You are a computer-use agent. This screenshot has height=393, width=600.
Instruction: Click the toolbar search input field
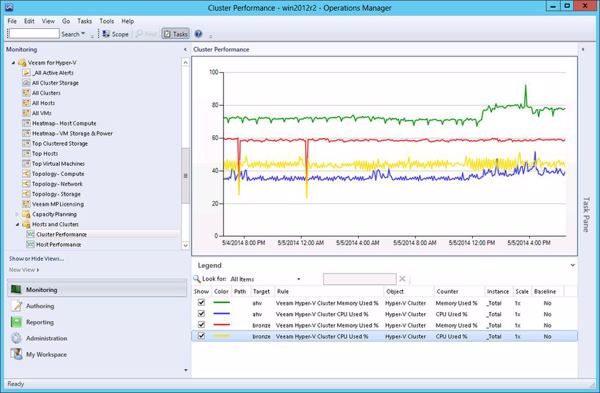point(34,34)
